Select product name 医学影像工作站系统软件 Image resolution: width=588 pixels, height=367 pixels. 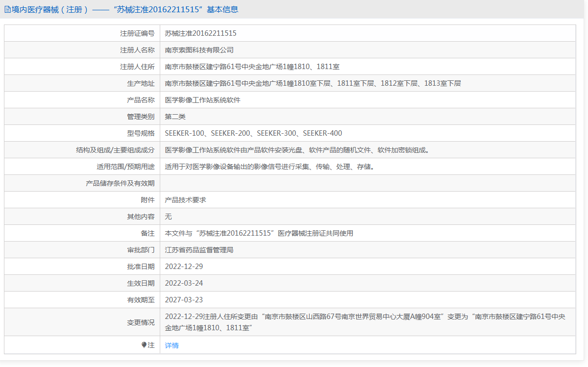coord(203,100)
